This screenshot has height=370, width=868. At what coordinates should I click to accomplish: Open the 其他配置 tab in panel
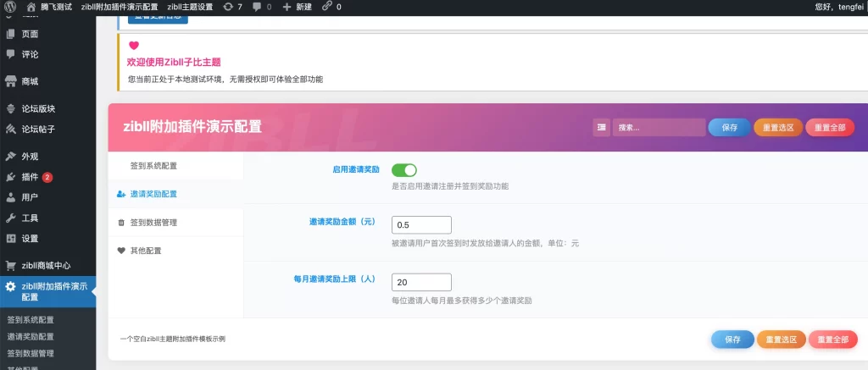pos(176,251)
